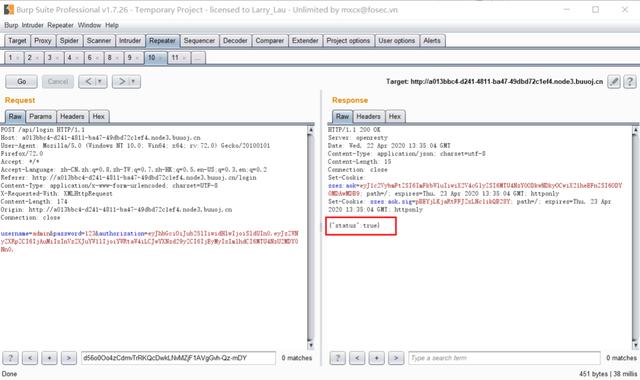Select Repeater sub-tab 11
Screen dimensions: 640x380
coord(178,58)
